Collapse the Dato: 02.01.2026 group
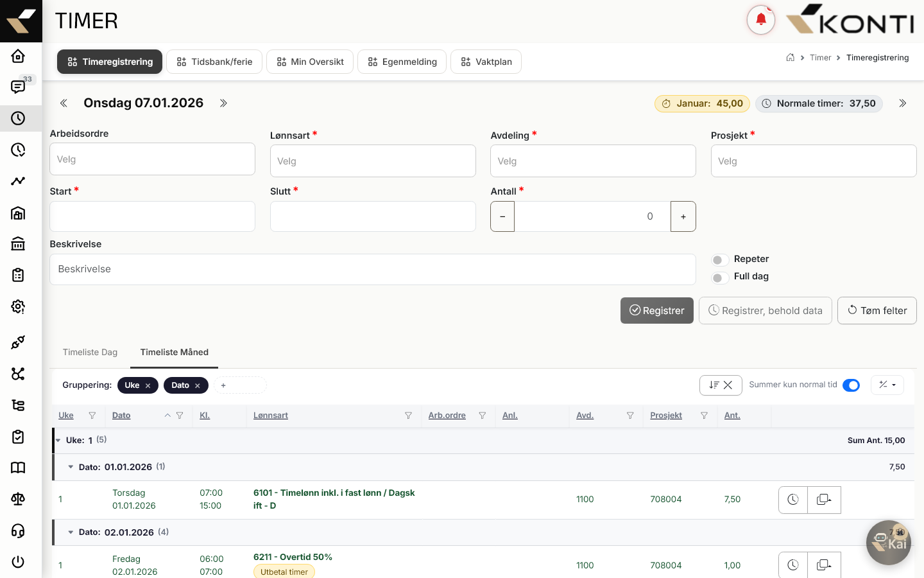 [x=71, y=532]
